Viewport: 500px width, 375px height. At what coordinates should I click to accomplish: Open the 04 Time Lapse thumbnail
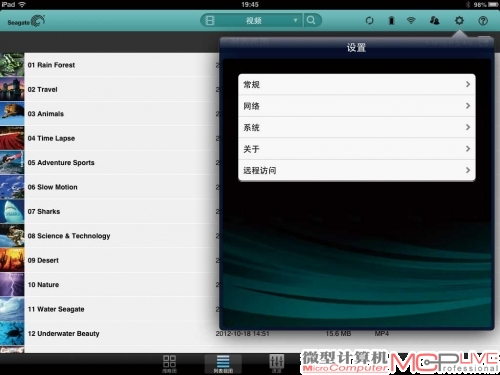(12, 138)
